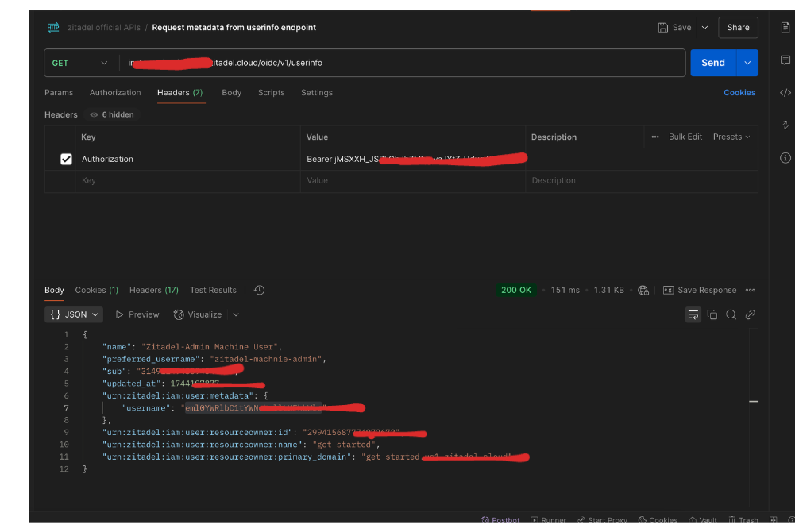Viewport: 799px width, 532px height.
Task: Click Start Proxy in status bar
Action: click(602, 520)
